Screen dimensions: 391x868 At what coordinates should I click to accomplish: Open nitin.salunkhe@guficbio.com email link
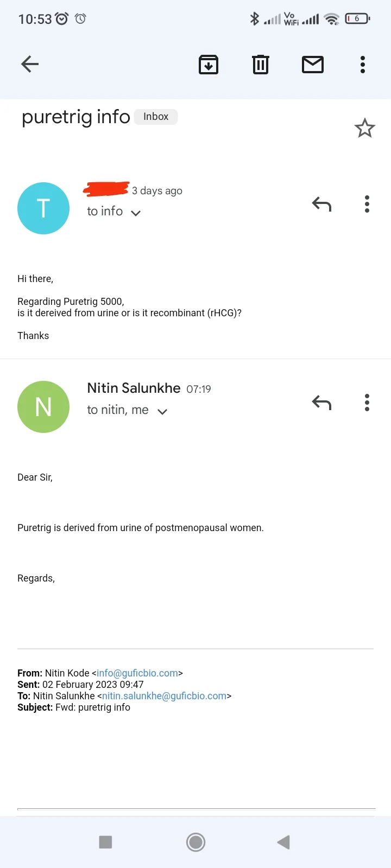[164, 696]
